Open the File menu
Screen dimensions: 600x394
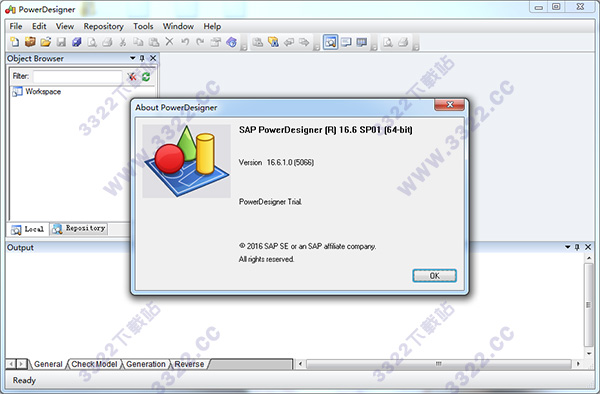pyautogui.click(x=16, y=26)
